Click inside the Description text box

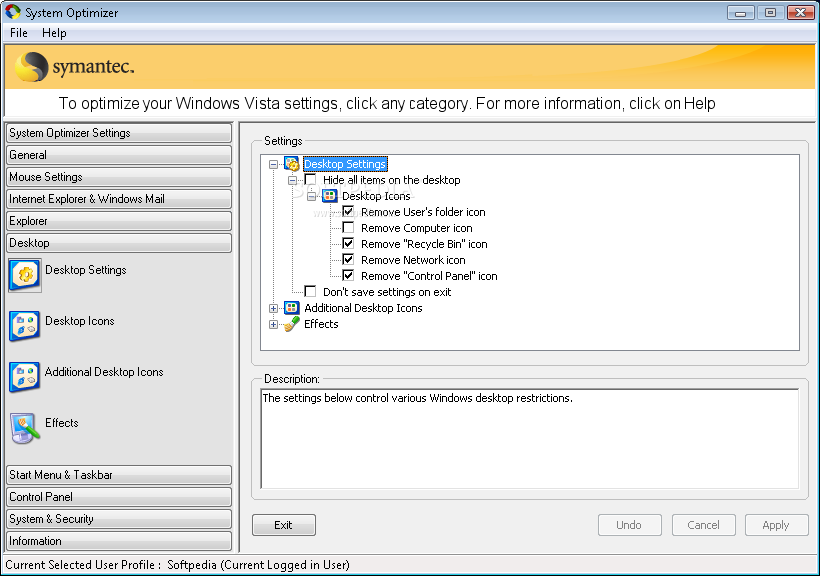coord(530,438)
